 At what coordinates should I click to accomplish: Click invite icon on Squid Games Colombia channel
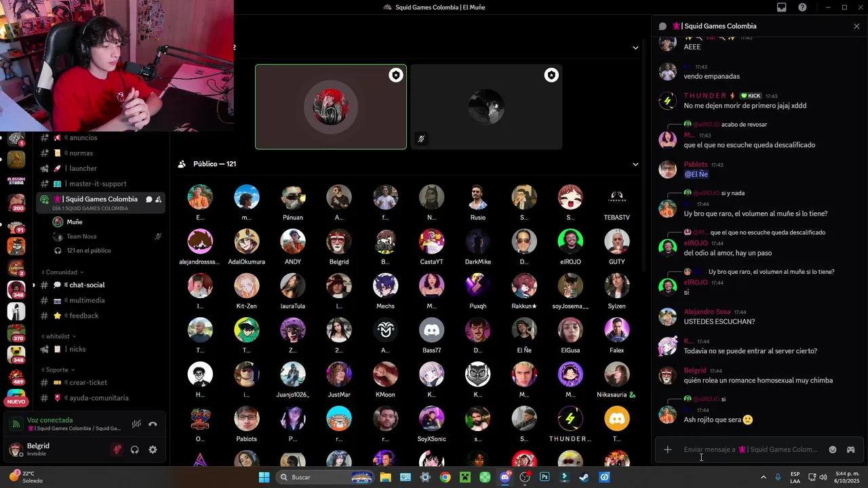pyautogui.click(x=158, y=199)
